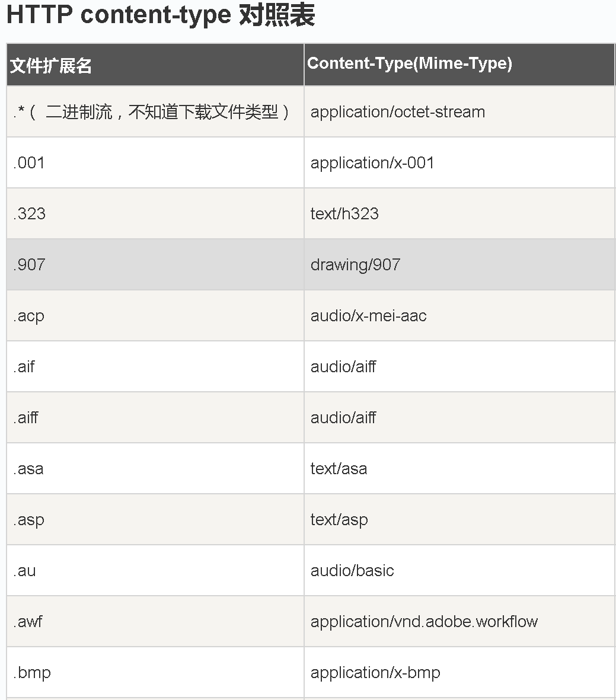Select the .awf extension cell
The width and height of the screenshot is (616, 700).
[155, 621]
